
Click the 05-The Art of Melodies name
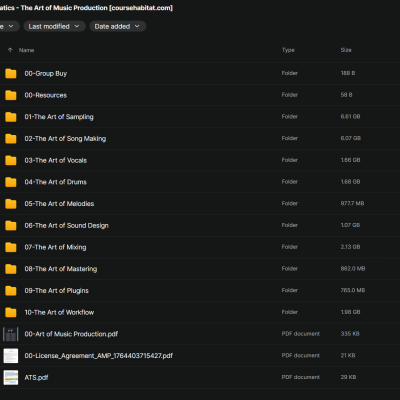pos(59,204)
